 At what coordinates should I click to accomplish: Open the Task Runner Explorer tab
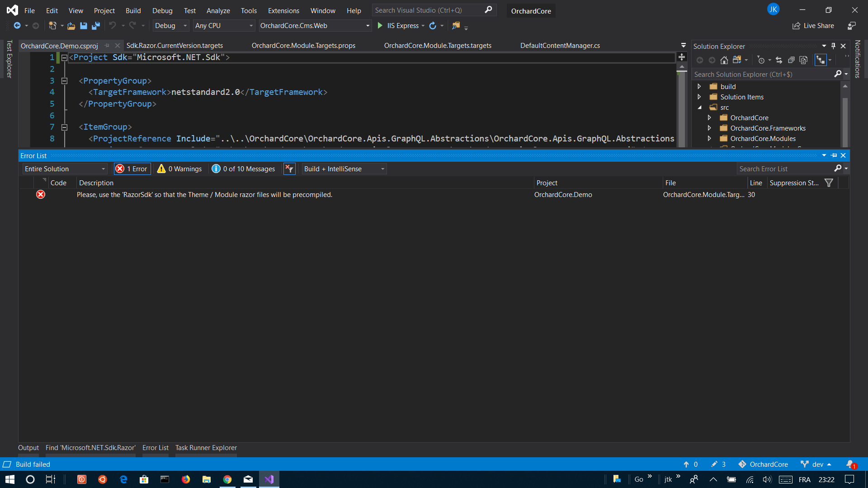point(206,448)
